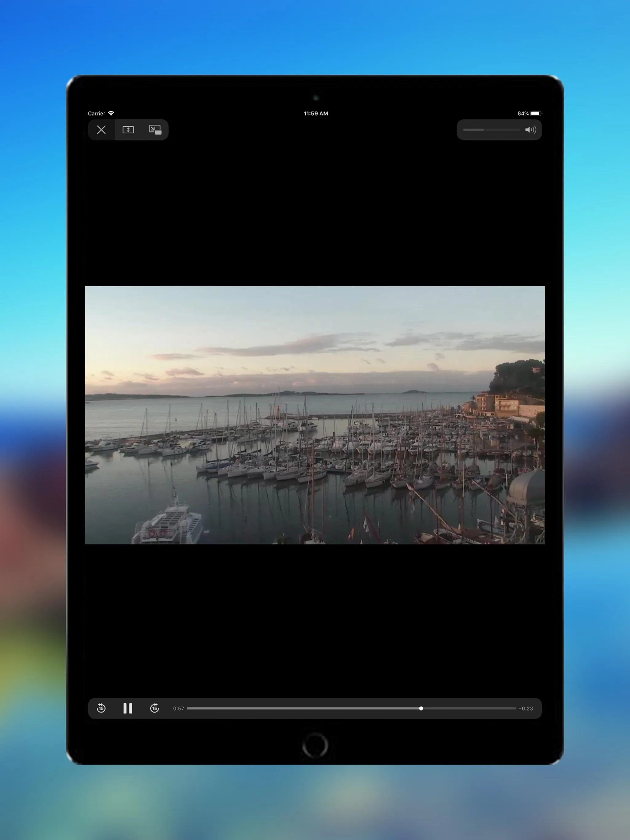Toggle pause to resume playback

point(128,708)
